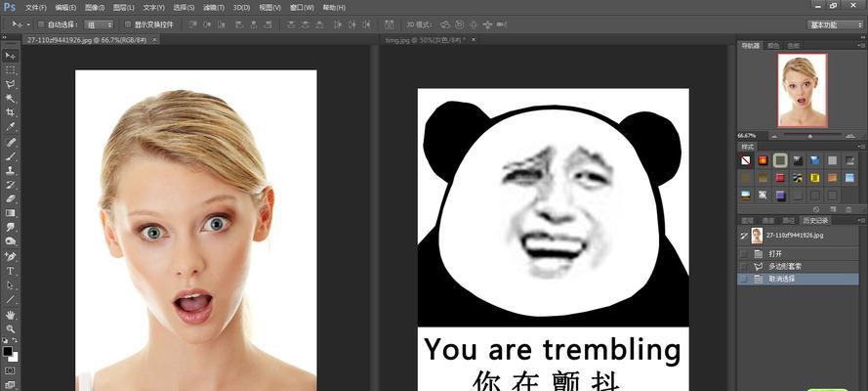Viewport: 868px width, 391px height.
Task: Switch to the 图层 panel tab
Action: click(747, 220)
